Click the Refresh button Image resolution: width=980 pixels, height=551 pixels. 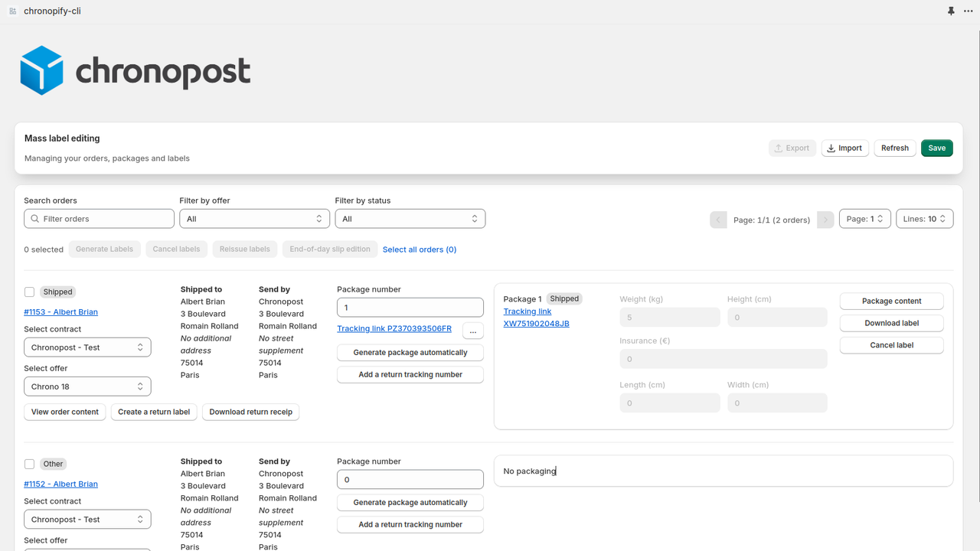point(895,148)
